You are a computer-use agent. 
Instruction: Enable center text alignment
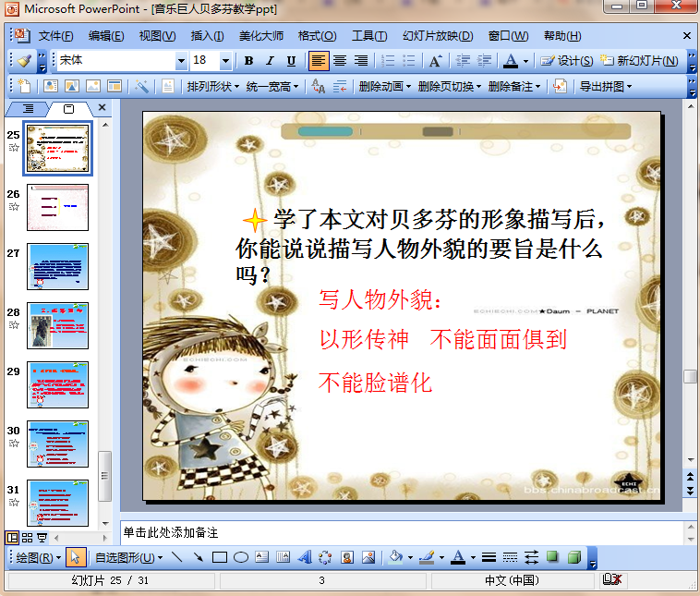(x=340, y=61)
